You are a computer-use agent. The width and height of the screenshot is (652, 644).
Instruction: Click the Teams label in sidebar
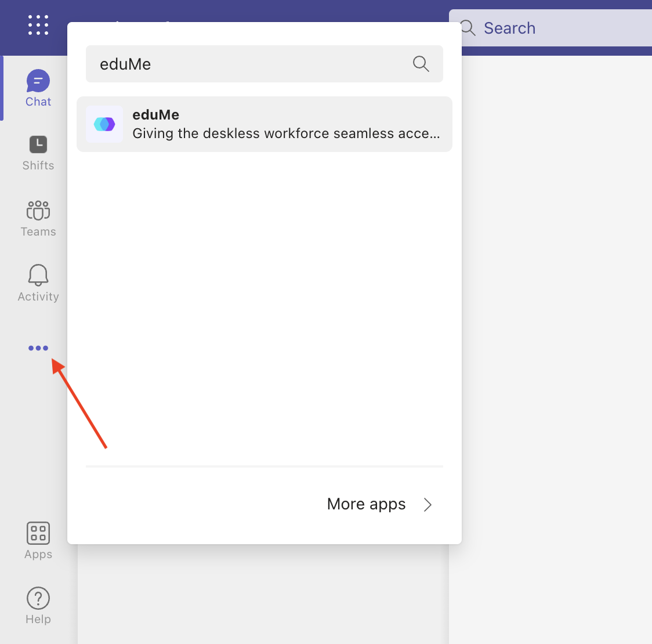38,231
